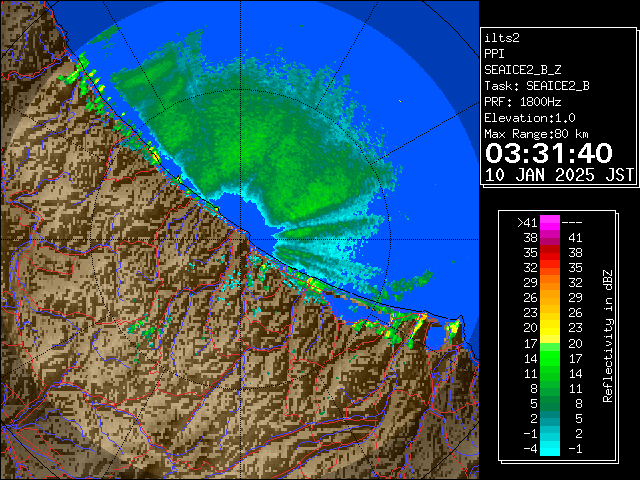640x480 pixels.
Task: Click the scan time "03:31:40"
Action: [549, 153]
